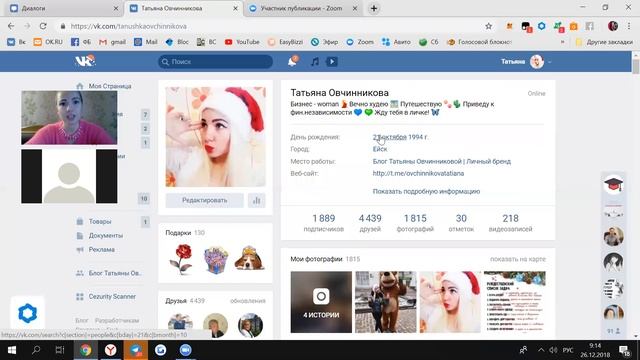Screen dimensions: 640x360
Task: Click the profile statistics bar-chart icon
Action: pyautogui.click(x=257, y=200)
